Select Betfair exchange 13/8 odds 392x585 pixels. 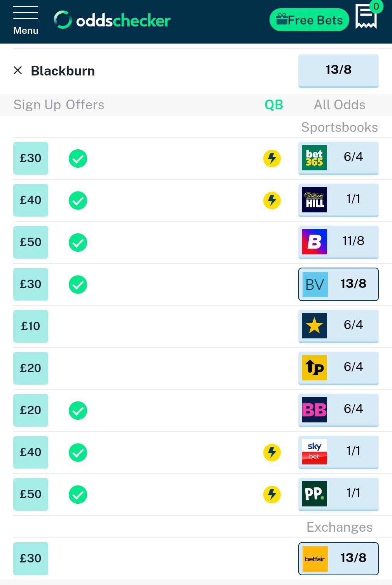click(x=338, y=559)
